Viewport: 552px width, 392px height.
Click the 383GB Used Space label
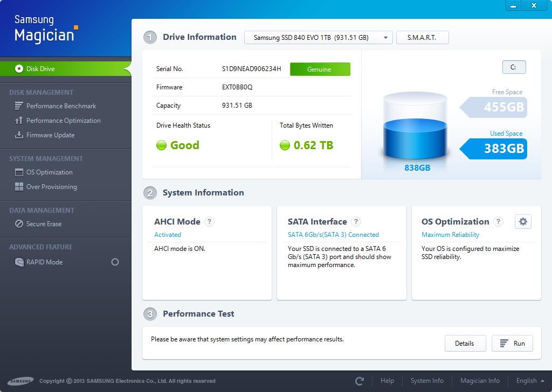494,149
